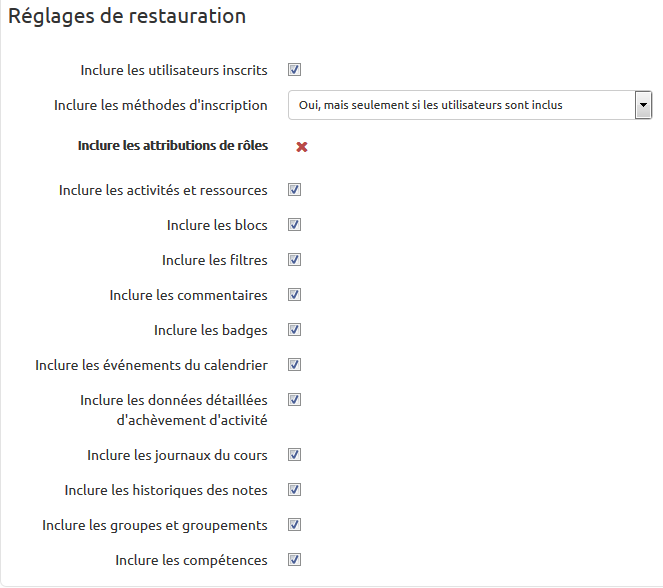Disable 'Inclure les événements du calendrier'
The image size is (663, 588).
(x=295, y=365)
